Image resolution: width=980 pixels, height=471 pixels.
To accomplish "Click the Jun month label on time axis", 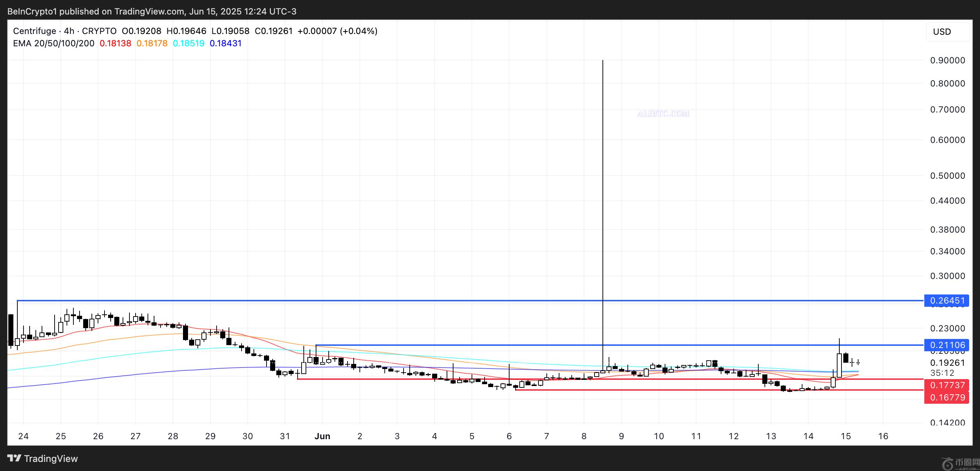I will (x=322, y=436).
